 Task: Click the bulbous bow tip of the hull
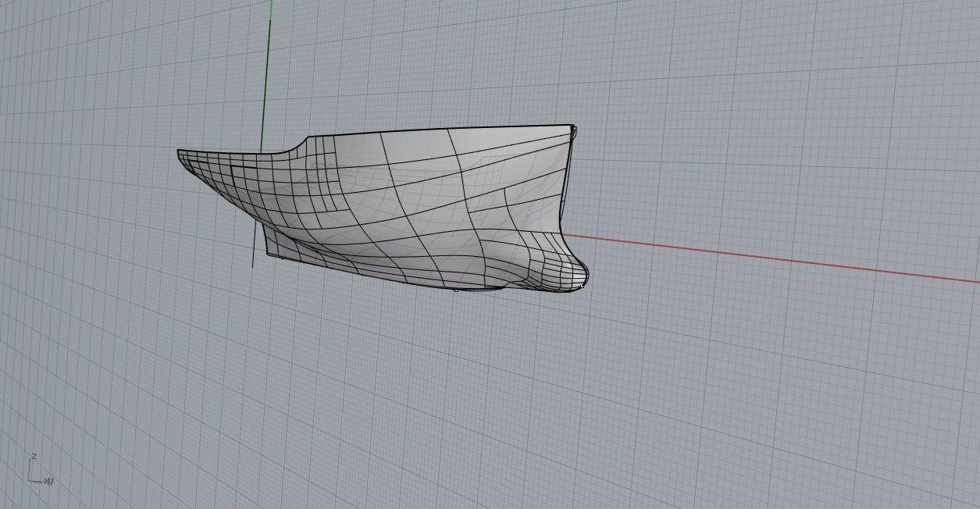(x=586, y=273)
